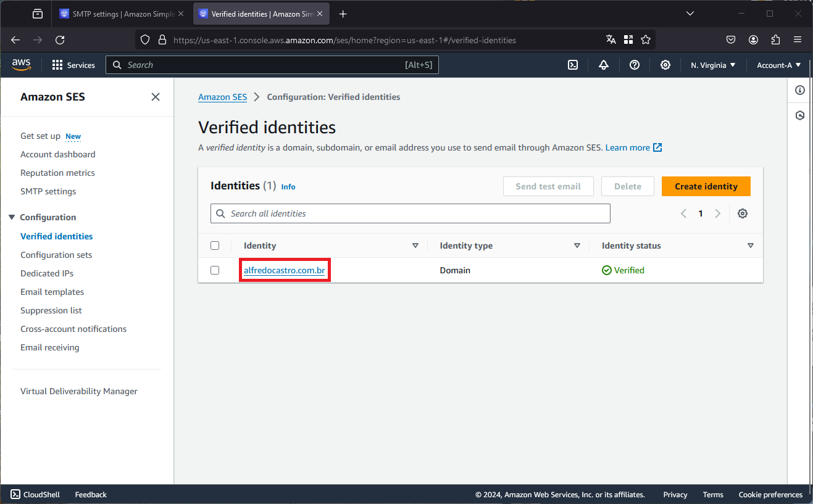Open the Learn more link
This screenshot has height=504, width=813.
click(634, 147)
